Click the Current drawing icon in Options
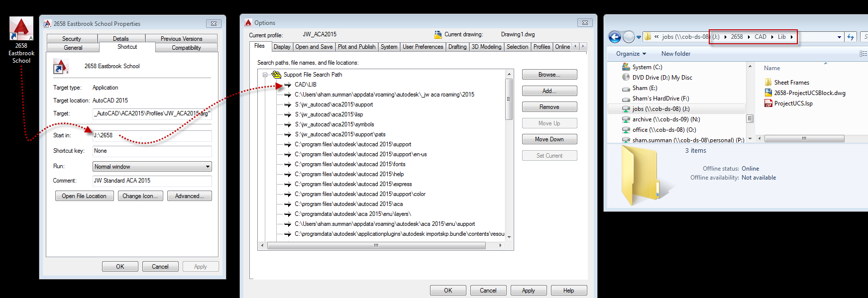868x298 pixels. pos(438,34)
